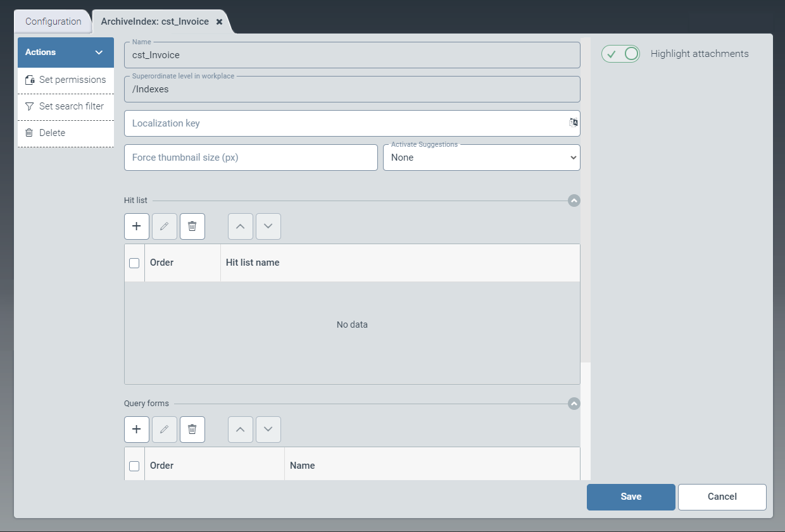Viewport: 785px width, 532px height.
Task: Close the ArchiveIndex cst_Invoice tab
Action: pos(219,22)
